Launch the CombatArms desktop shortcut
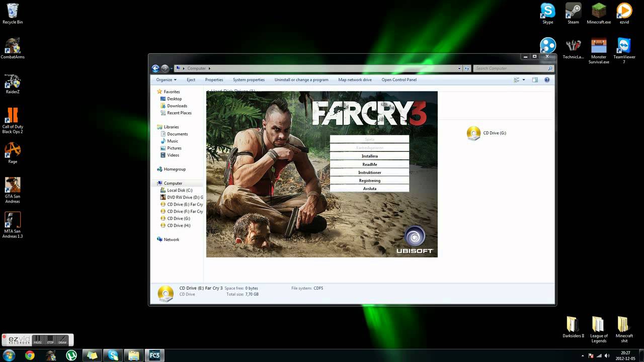Image resolution: width=644 pixels, height=362 pixels. pos(13,48)
